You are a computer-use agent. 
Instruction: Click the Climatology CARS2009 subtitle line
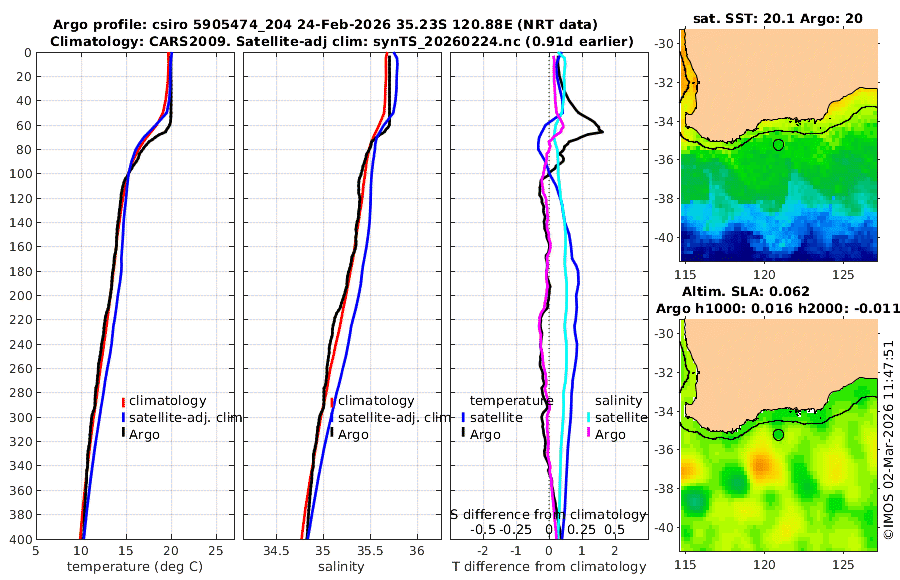point(342,41)
